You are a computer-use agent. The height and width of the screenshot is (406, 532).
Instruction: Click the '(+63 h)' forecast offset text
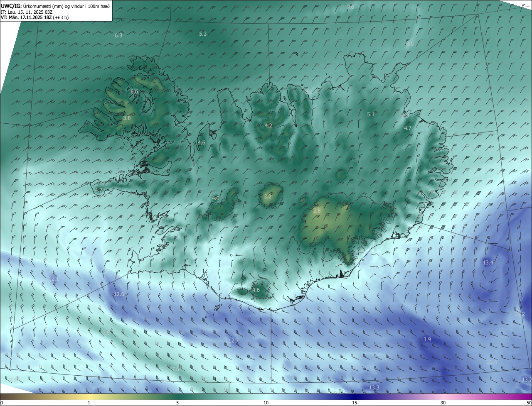[61, 17]
